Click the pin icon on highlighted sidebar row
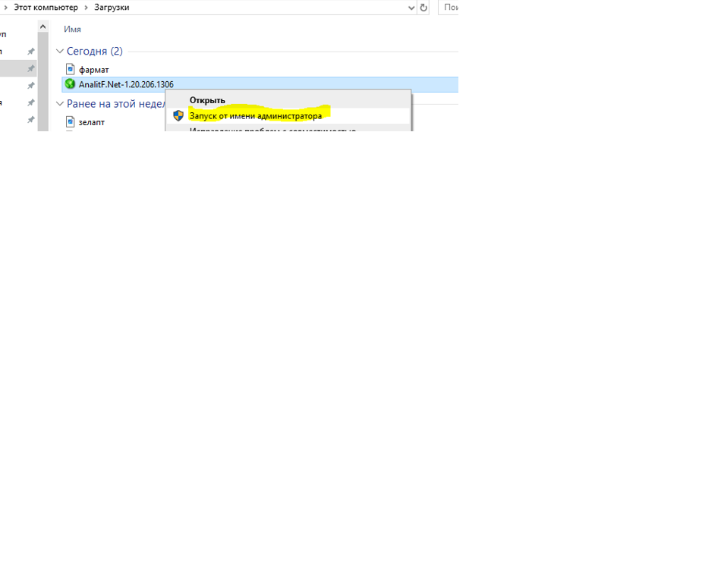Screen dimensions: 702x588 tap(31, 68)
